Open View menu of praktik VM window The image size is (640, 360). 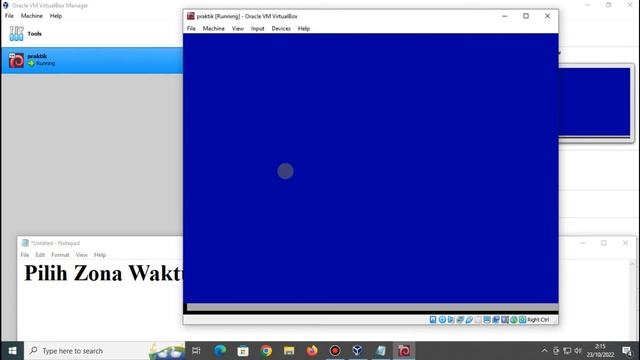[238, 29]
